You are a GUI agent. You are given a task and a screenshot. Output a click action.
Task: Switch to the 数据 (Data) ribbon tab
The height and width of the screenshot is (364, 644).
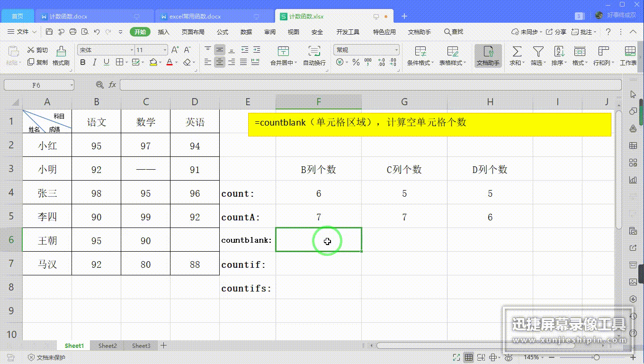246,32
